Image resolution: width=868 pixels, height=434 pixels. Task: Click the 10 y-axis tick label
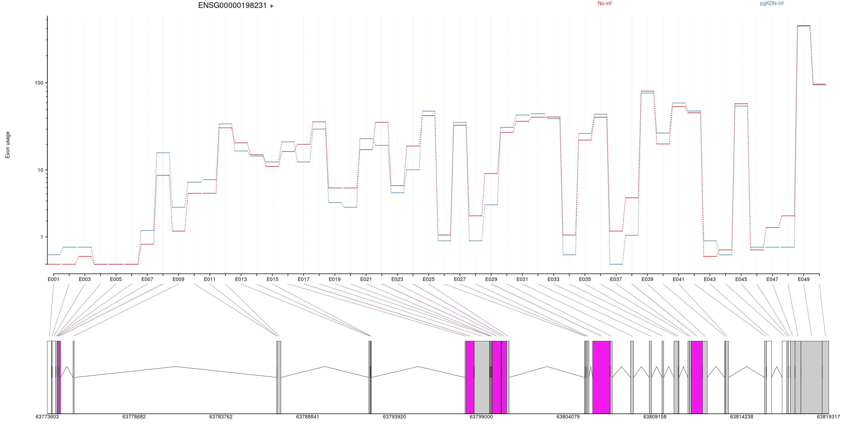point(40,170)
